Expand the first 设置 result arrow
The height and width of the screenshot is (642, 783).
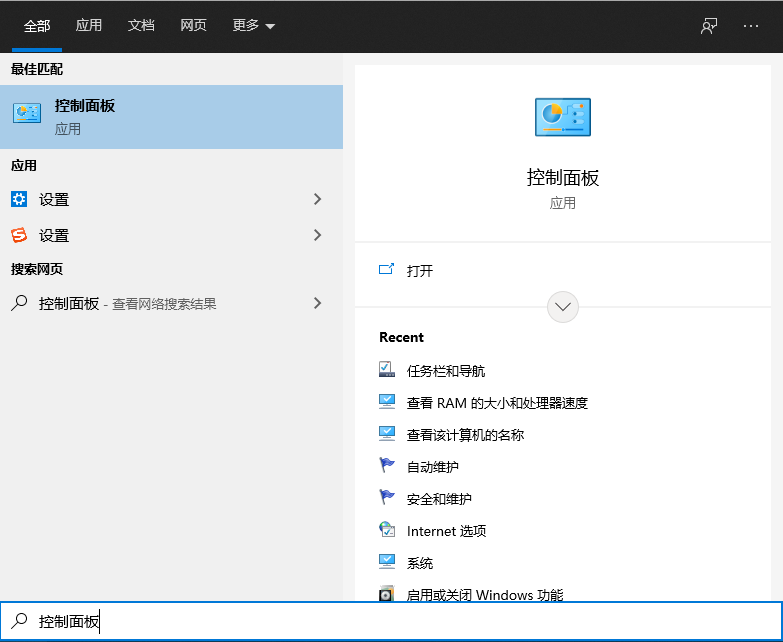click(318, 199)
